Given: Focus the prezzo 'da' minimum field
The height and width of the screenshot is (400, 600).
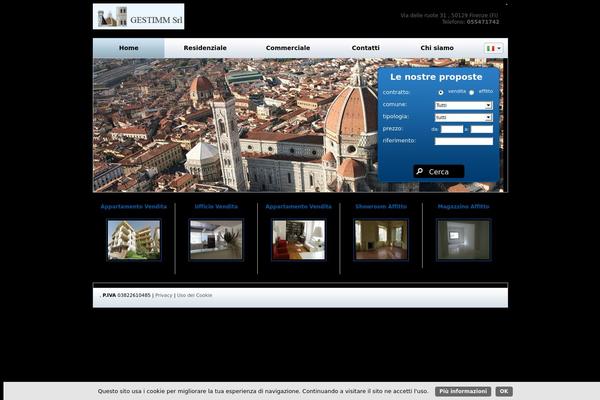Looking at the screenshot, I should pyautogui.click(x=452, y=129).
